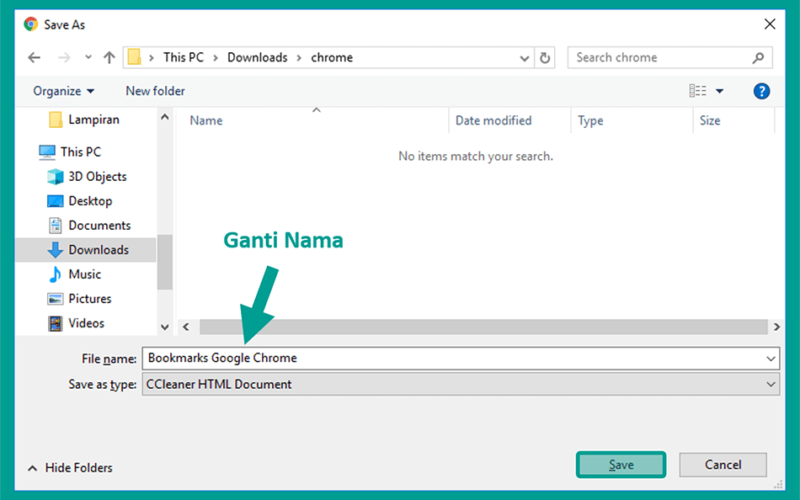This screenshot has width=800, height=500.
Task: Select This PC in the navigation tree
Action: [70, 152]
